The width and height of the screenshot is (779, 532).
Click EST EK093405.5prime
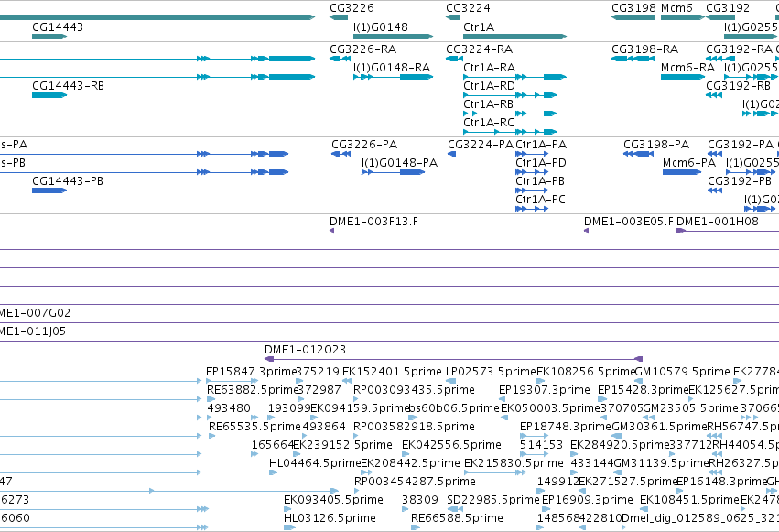pyautogui.click(x=287, y=509)
